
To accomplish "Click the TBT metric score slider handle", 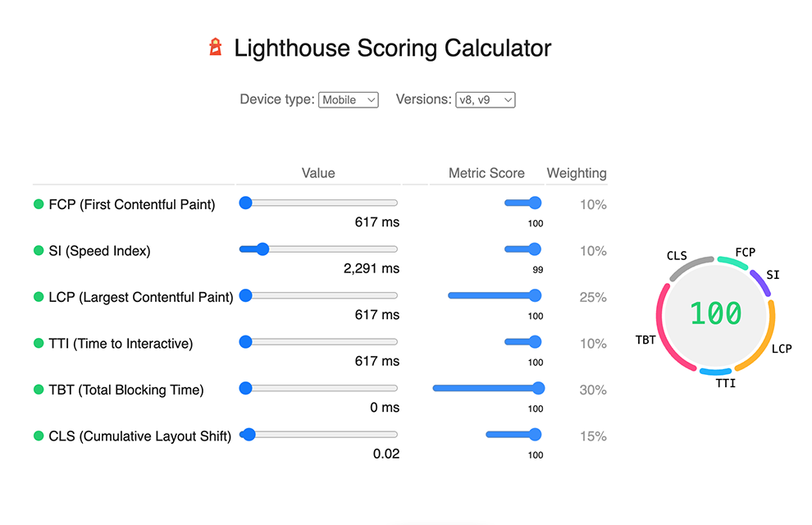I will 538,388.
